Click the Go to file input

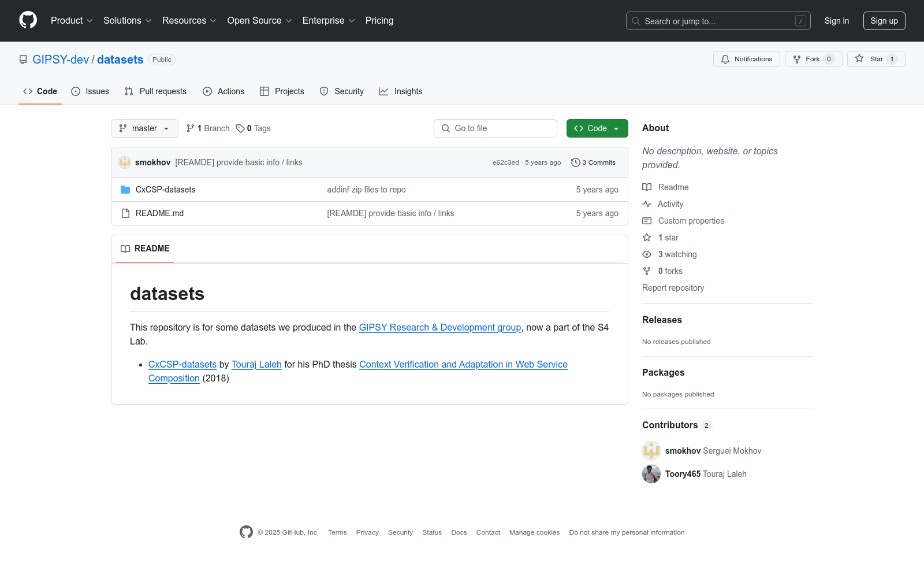click(x=495, y=128)
